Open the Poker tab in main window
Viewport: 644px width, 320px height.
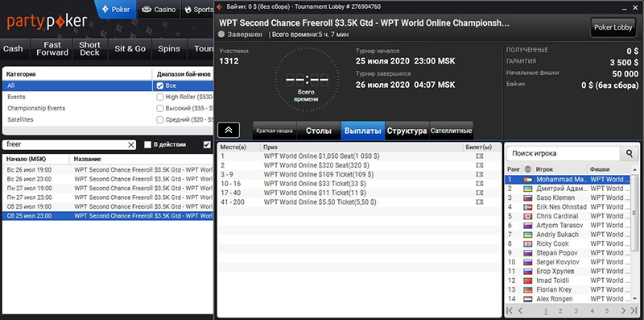point(116,9)
